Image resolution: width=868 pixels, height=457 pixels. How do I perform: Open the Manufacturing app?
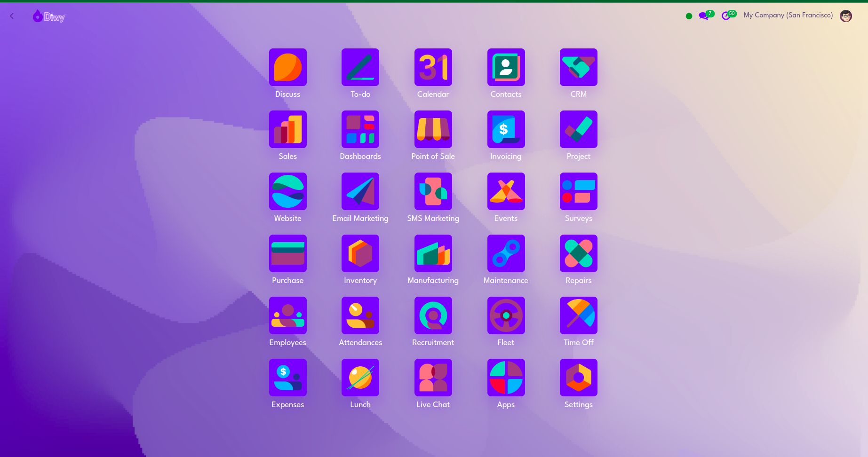pyautogui.click(x=433, y=253)
